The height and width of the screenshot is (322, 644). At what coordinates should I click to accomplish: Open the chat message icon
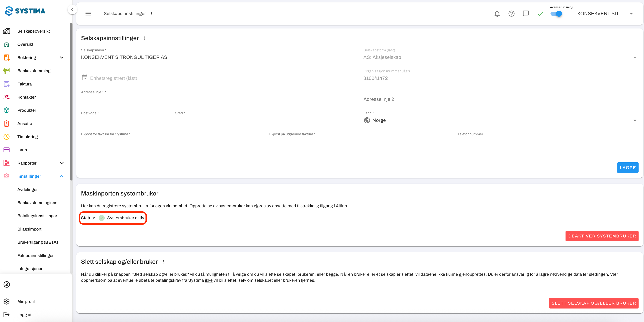pos(526,14)
